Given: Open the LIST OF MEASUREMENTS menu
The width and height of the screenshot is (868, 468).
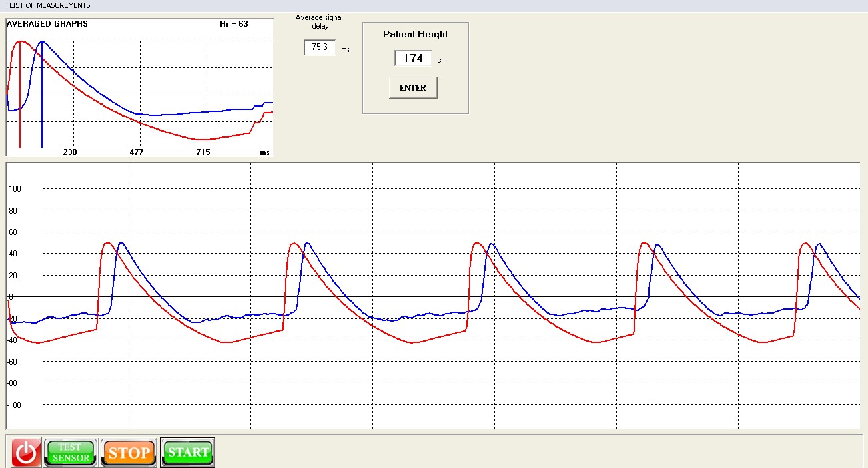Looking at the screenshot, I should [x=49, y=5].
